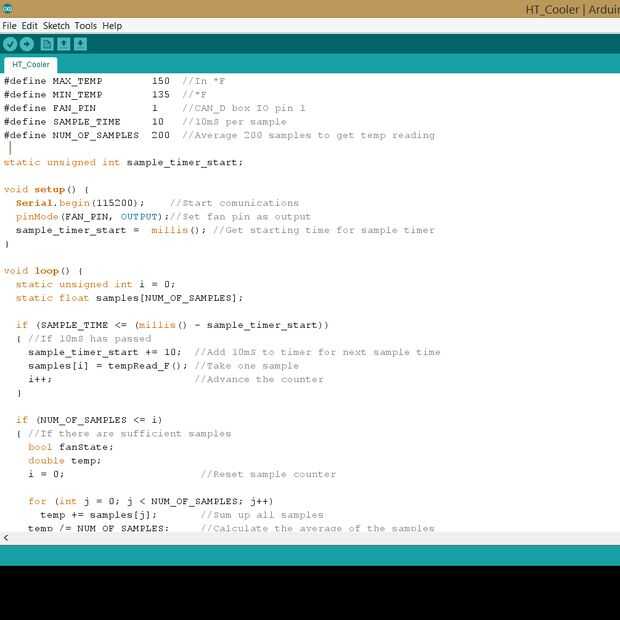620x620 pixels.
Task: Click 'Serial.begin(115200);' line
Action: 80,203
